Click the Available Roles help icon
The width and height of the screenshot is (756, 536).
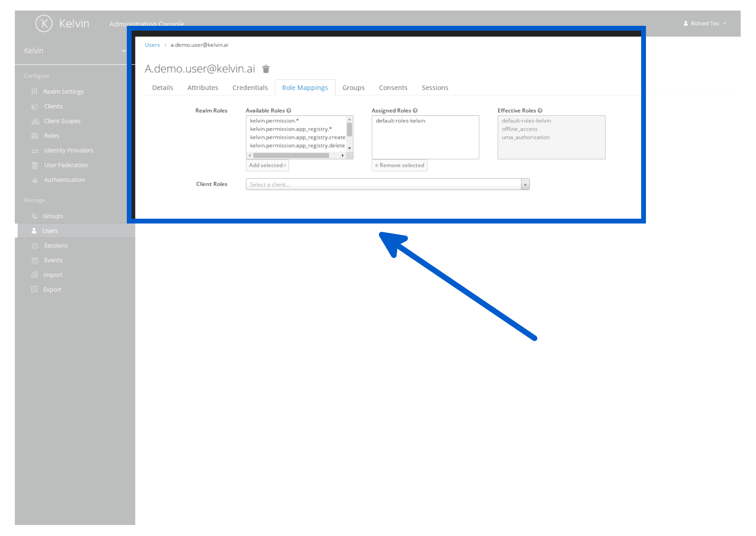289,111
